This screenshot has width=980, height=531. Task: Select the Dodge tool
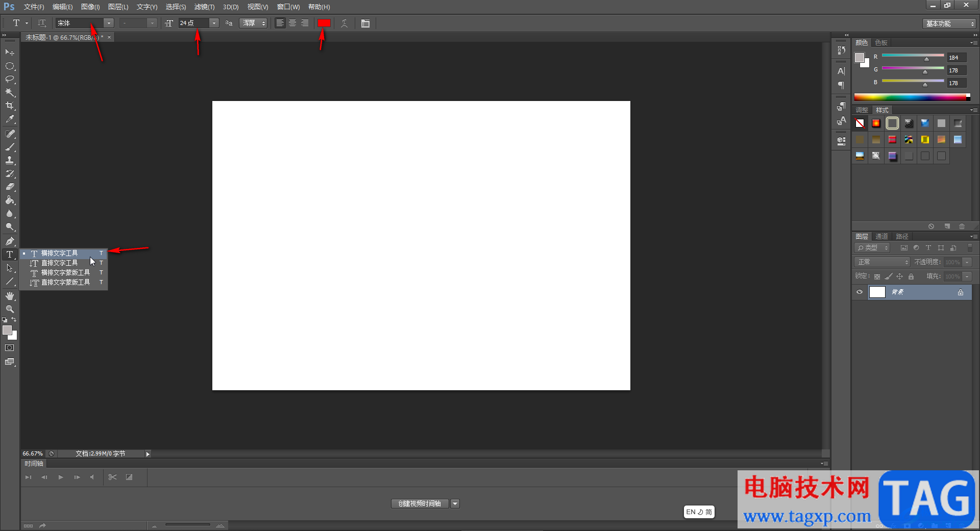click(x=10, y=227)
